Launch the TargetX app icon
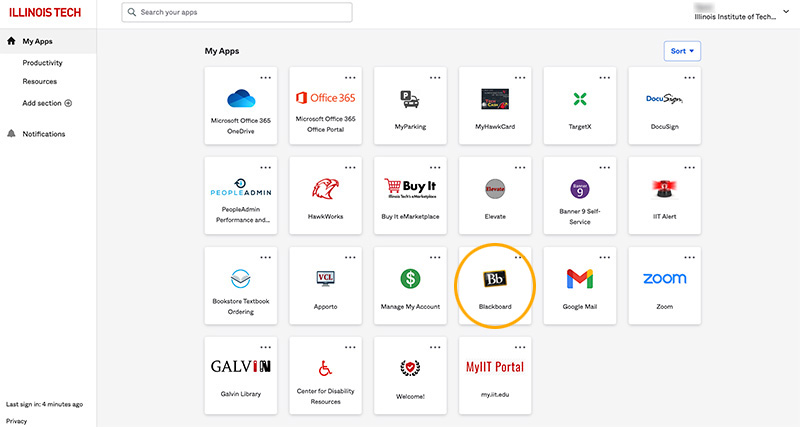800x427 pixels. tap(580, 98)
